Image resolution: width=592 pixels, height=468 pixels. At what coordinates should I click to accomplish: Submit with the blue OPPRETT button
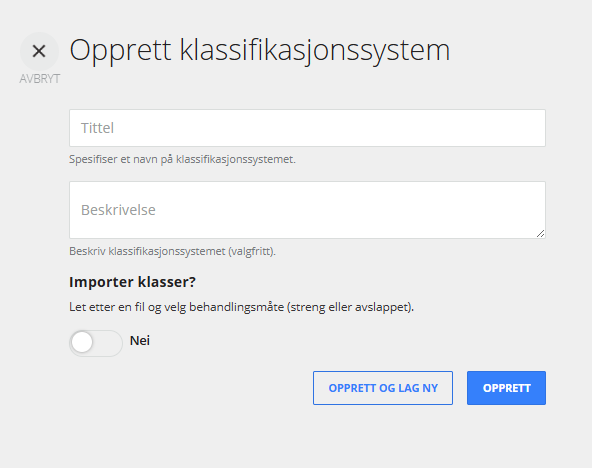click(506, 388)
